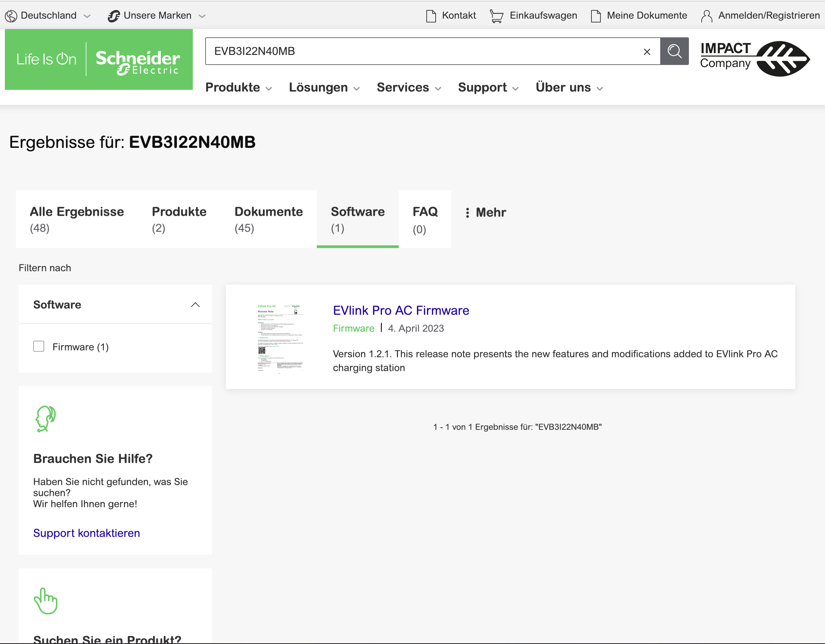Image resolution: width=825 pixels, height=644 pixels.
Task: Click the magnifying glass search button
Action: 674,51
